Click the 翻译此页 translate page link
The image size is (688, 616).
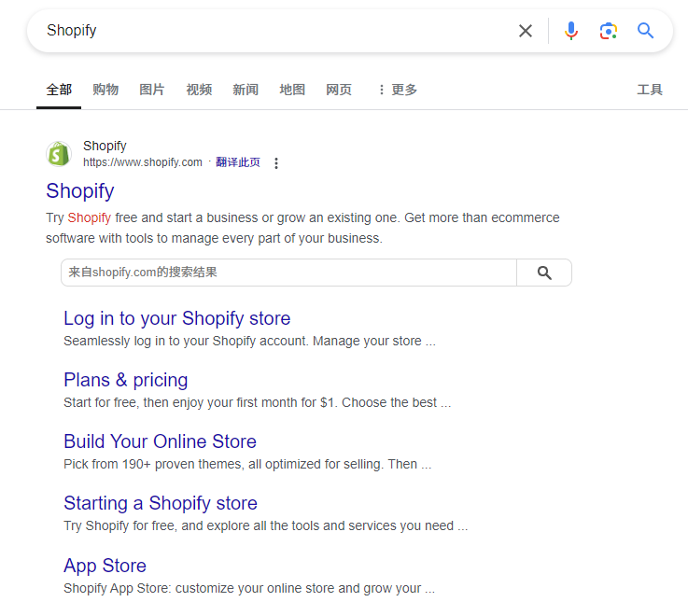click(x=238, y=162)
